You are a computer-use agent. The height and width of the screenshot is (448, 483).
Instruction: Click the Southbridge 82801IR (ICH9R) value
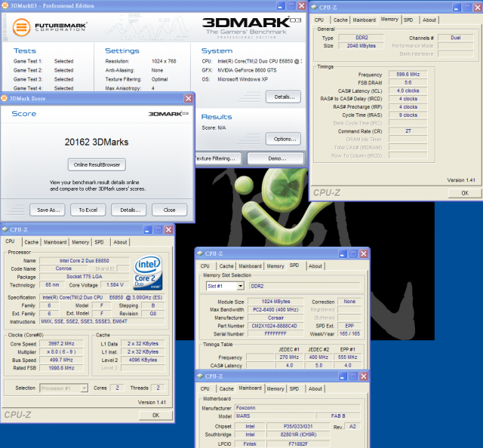[298, 434]
